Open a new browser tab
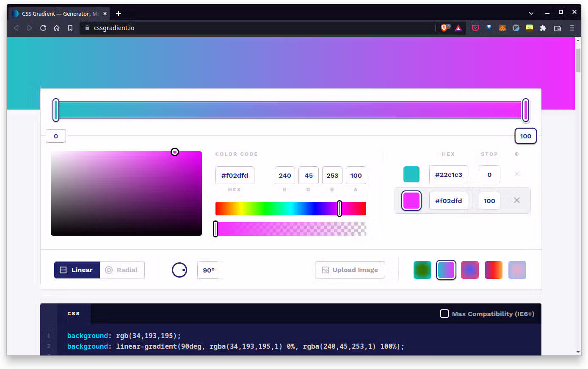The width and height of the screenshot is (588, 369). (x=119, y=13)
